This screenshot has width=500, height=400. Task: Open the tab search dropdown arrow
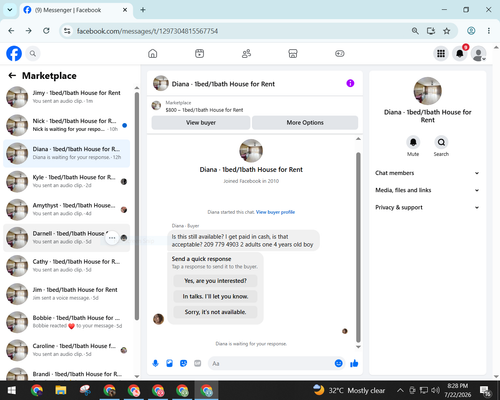point(10,10)
